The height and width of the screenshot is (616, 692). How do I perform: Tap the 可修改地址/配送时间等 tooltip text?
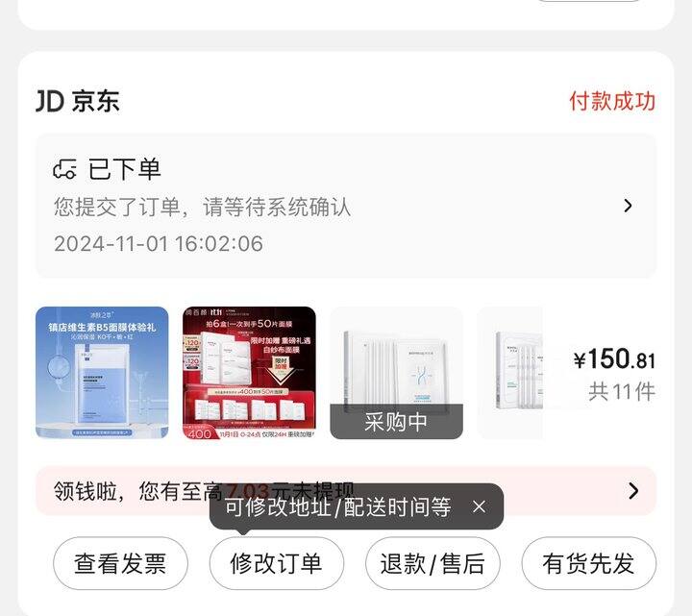338,506
